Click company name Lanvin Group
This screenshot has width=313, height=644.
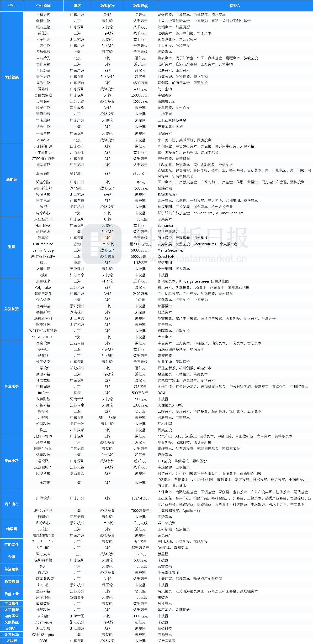(x=43, y=250)
